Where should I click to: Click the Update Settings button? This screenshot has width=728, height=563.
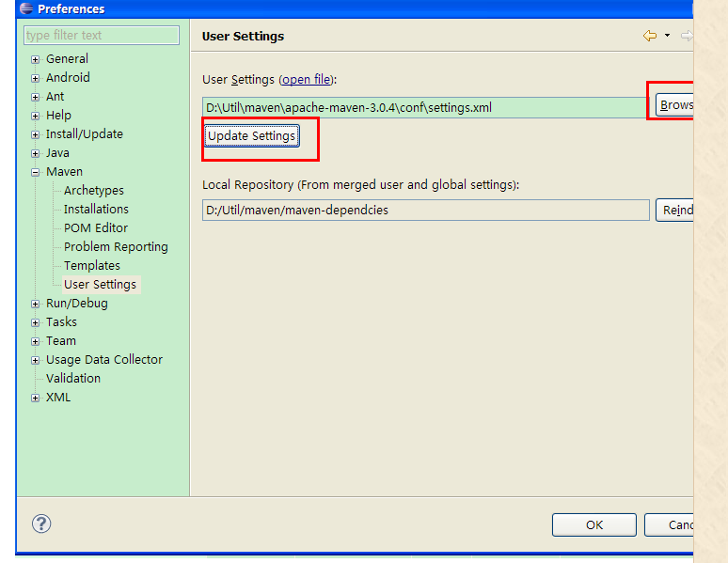pyautogui.click(x=252, y=136)
